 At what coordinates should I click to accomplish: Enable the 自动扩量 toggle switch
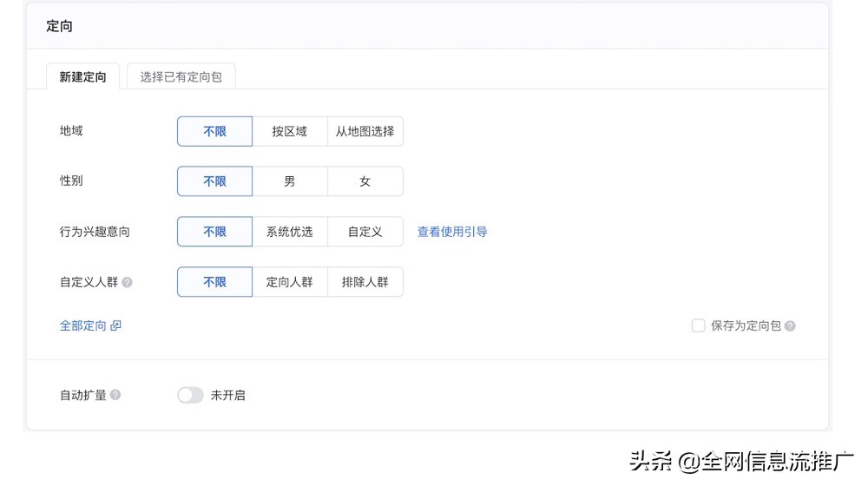tap(190, 395)
